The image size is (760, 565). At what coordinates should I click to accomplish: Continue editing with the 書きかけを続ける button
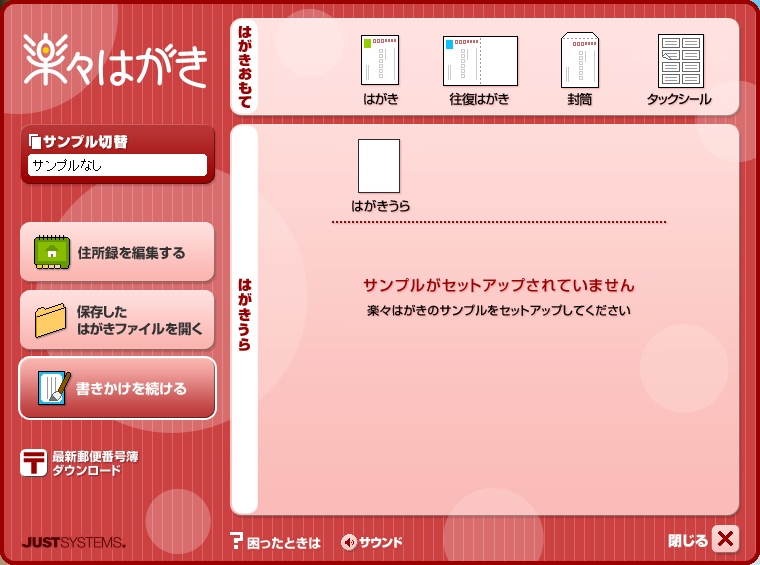click(117, 388)
